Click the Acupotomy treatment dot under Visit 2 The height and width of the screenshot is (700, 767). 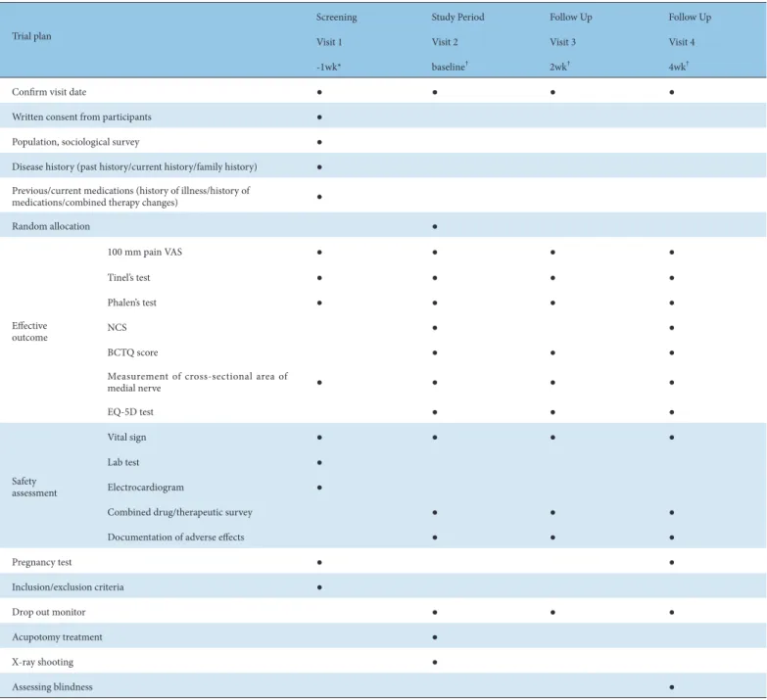[435, 637]
